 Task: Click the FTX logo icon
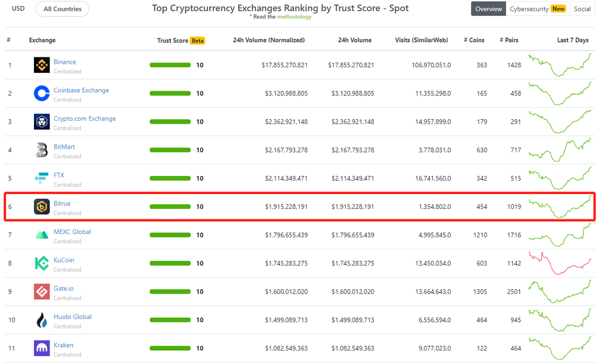(41, 179)
